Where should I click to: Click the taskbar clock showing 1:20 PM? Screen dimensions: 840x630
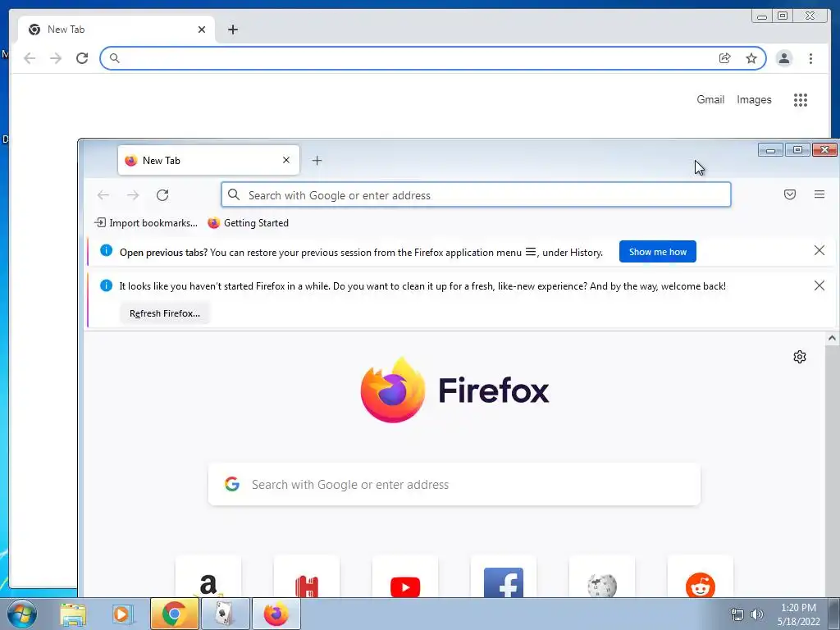[798, 614]
